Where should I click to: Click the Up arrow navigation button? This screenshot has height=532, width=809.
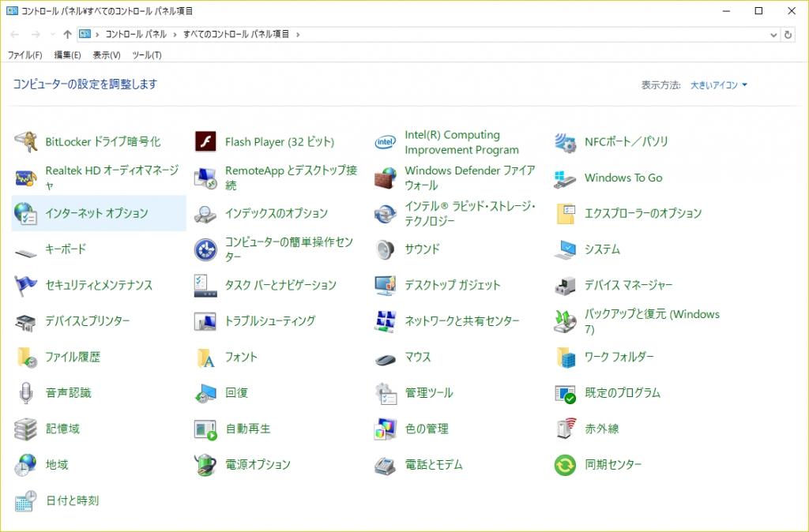coord(67,35)
